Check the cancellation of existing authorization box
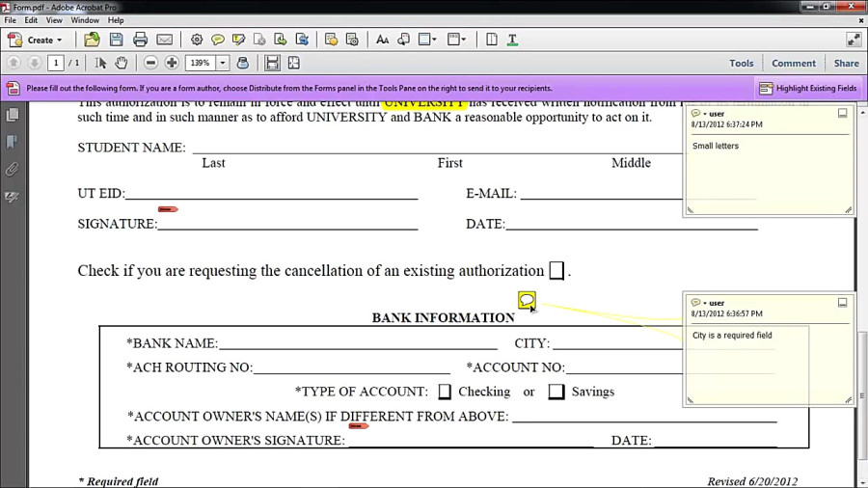Screen dimensions: 868x488 click(556, 271)
